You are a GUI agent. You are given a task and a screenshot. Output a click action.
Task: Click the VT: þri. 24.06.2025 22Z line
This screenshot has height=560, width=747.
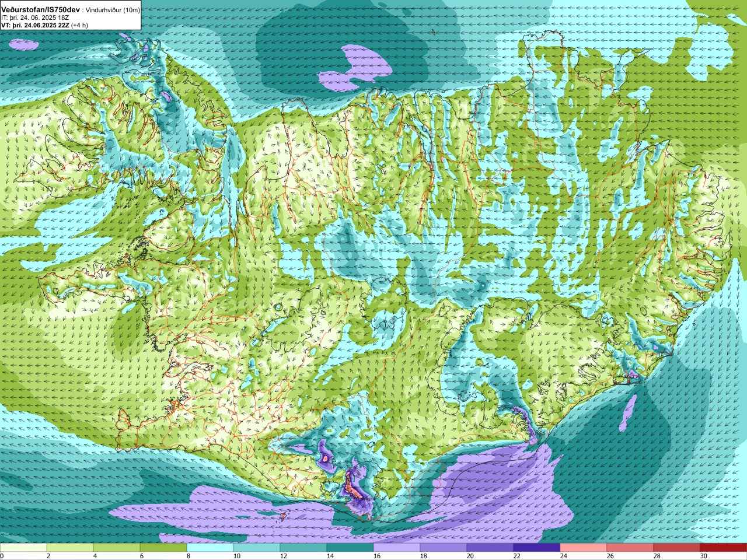(36, 25)
